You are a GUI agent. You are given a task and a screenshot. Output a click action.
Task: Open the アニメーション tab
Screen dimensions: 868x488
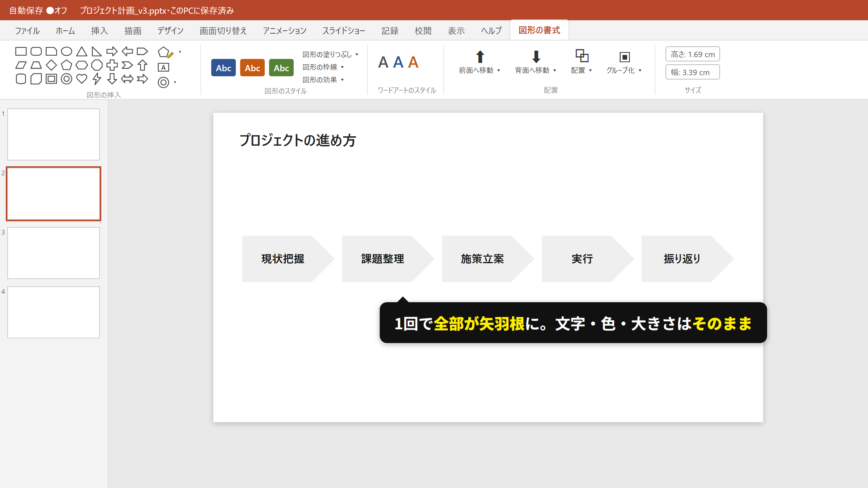285,31
